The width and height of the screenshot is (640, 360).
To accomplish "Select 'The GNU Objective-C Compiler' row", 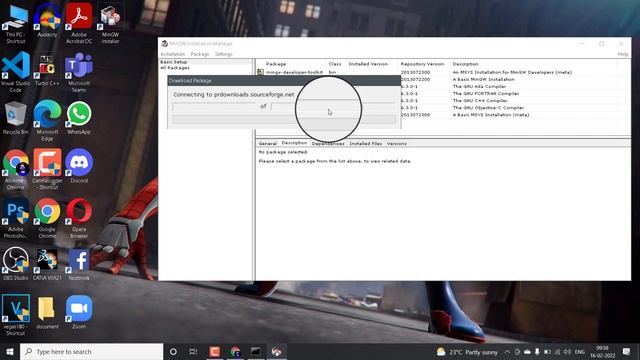I will (488, 108).
